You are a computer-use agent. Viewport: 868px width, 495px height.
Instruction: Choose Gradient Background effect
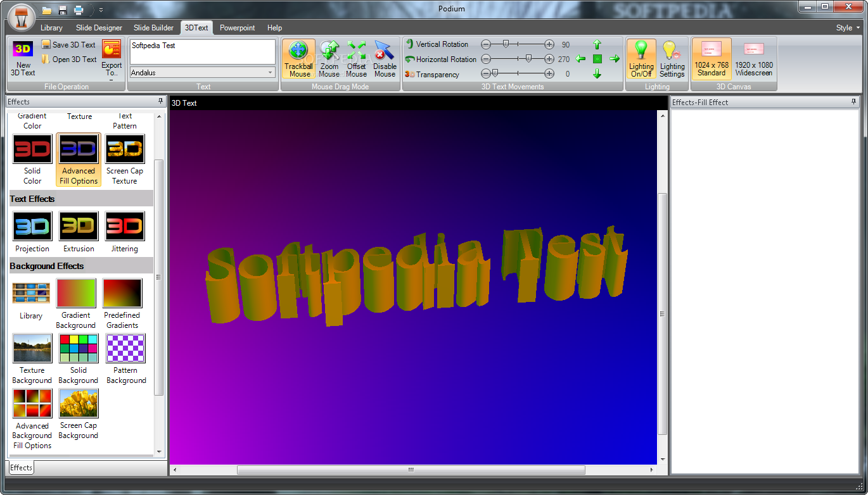pos(76,304)
